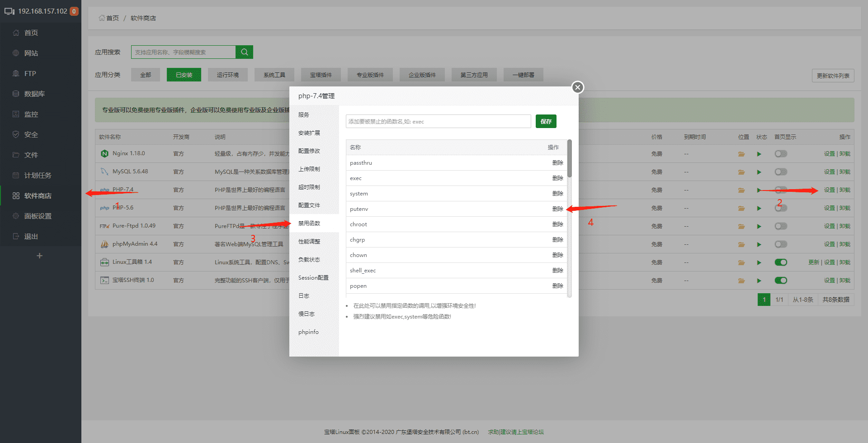The width and height of the screenshot is (868, 443).
Task: Click the 应用搜索 app search field
Action: (x=183, y=52)
